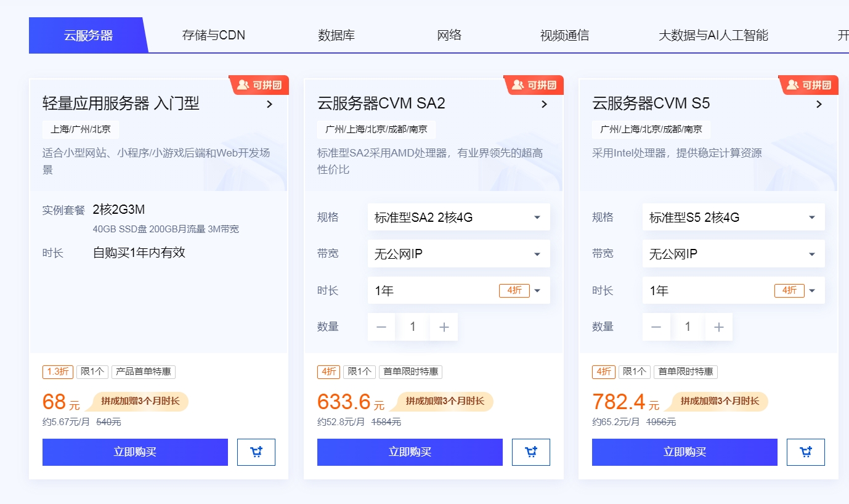Image resolution: width=849 pixels, height=504 pixels.
Task: Open the 标准型SA2 2核4G specification dropdown
Action: (459, 217)
